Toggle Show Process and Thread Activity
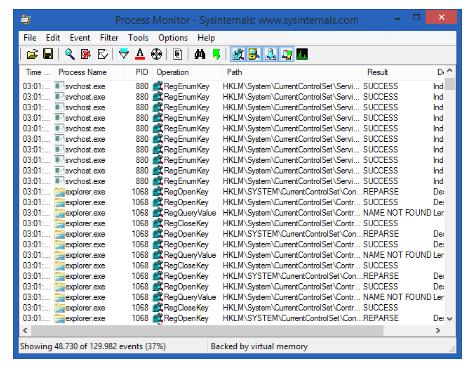The height and width of the screenshot is (365, 466). 287,54
